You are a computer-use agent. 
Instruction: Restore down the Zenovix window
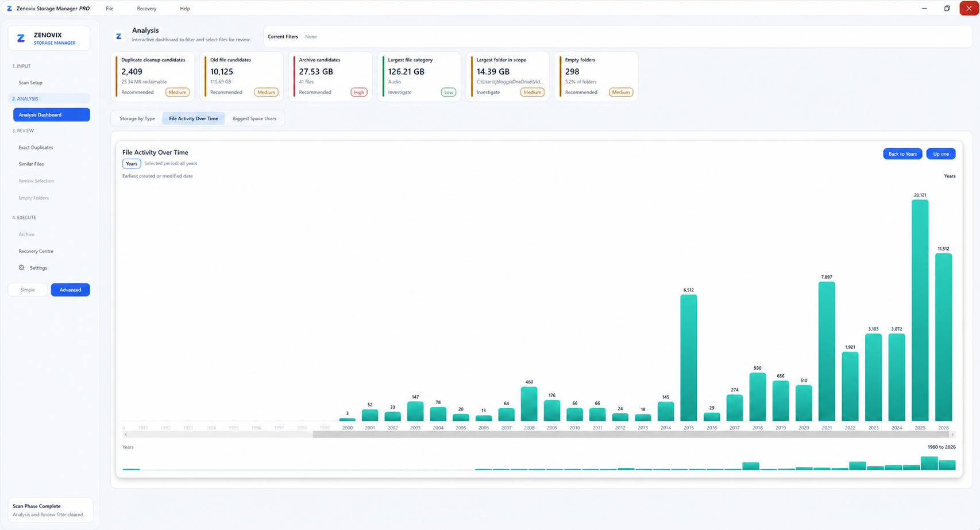point(947,9)
